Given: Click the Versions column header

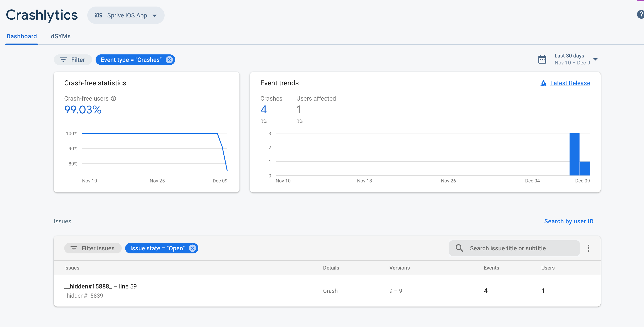Looking at the screenshot, I should click(x=400, y=268).
